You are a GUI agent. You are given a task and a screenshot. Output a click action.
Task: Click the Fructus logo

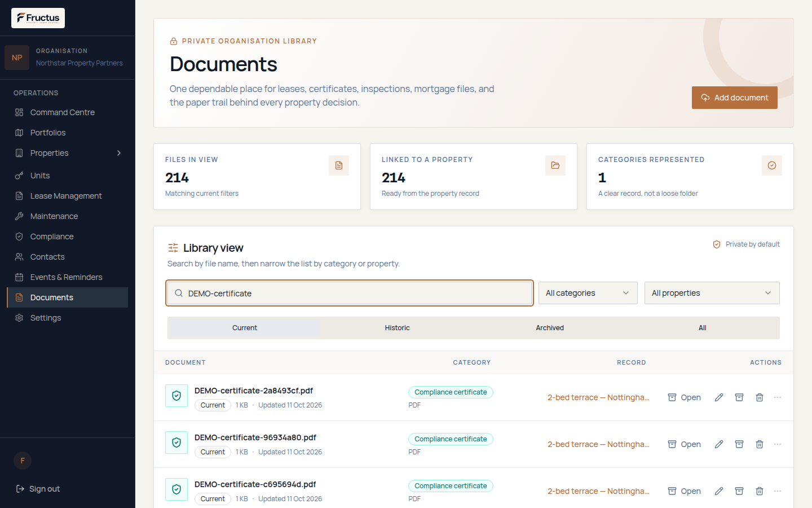tap(38, 18)
